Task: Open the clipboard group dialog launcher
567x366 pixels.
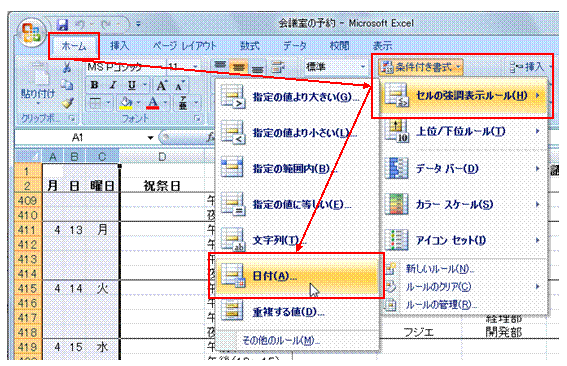Action: point(72,118)
